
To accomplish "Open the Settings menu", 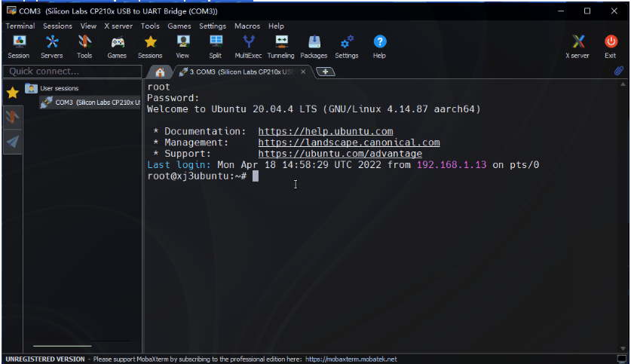I will (x=213, y=26).
